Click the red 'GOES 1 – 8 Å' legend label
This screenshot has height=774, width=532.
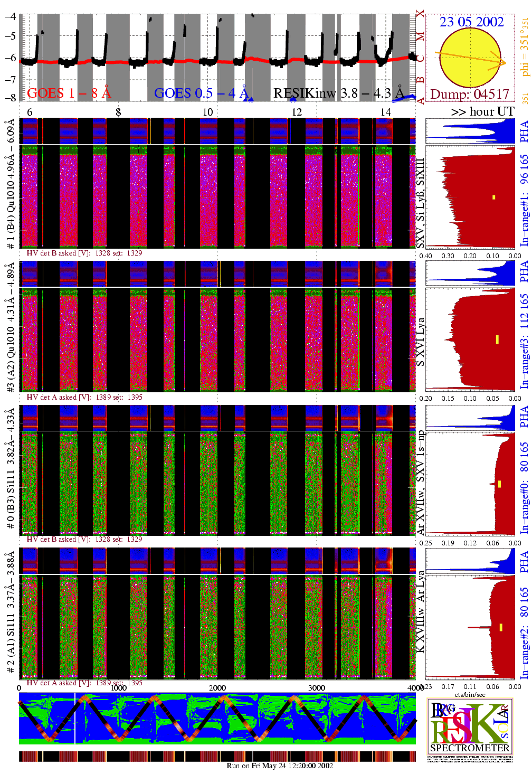coord(69,93)
